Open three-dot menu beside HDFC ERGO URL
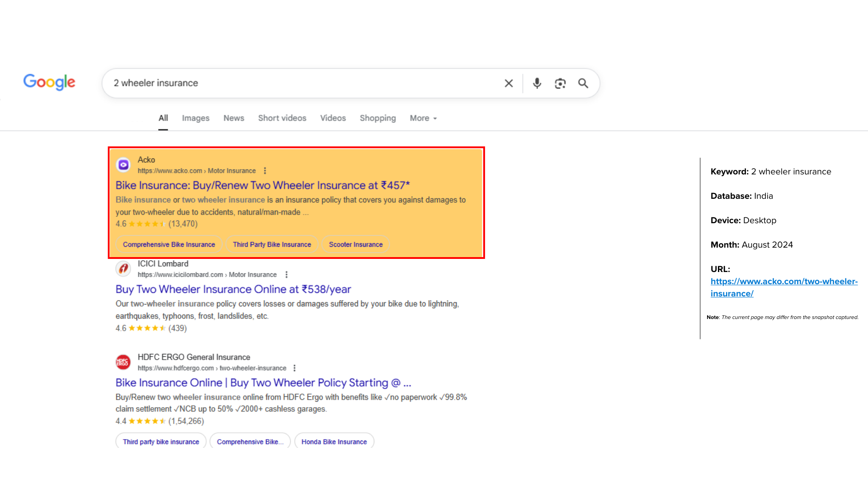The image size is (868, 488). point(294,368)
